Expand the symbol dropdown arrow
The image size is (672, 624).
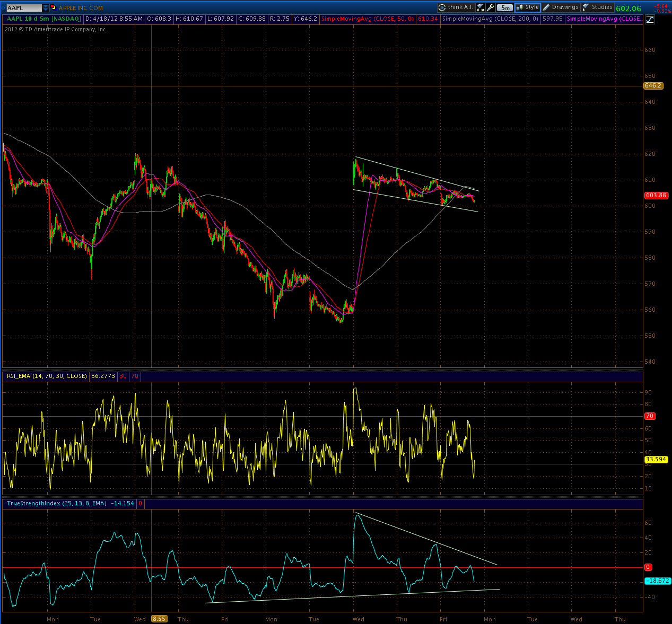(46, 8)
